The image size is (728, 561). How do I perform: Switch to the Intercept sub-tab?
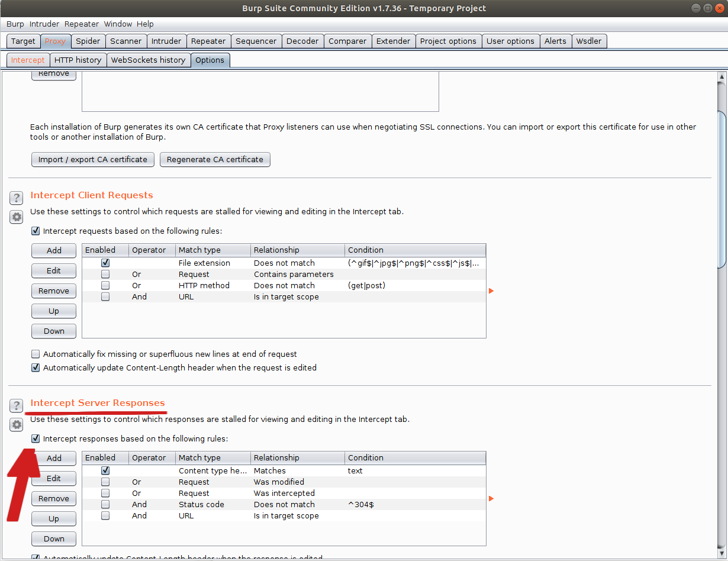click(28, 60)
